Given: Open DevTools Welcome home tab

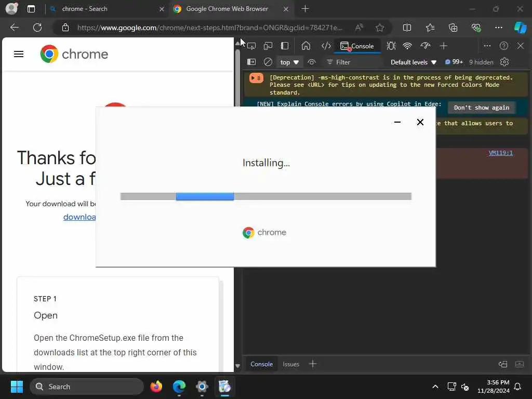Looking at the screenshot, I should tap(305, 46).
